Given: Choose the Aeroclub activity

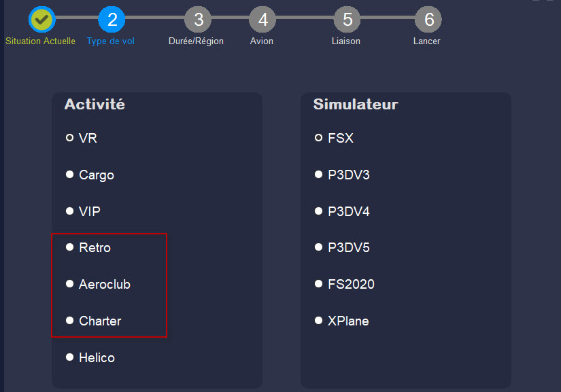Looking at the screenshot, I should click(x=98, y=285).
